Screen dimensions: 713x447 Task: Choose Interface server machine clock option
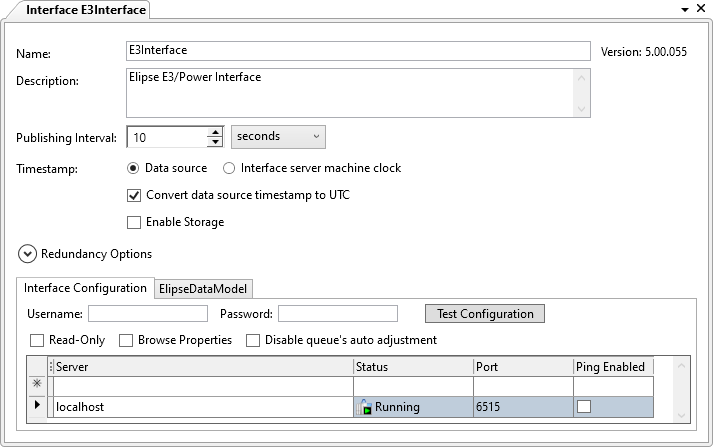tap(229, 168)
